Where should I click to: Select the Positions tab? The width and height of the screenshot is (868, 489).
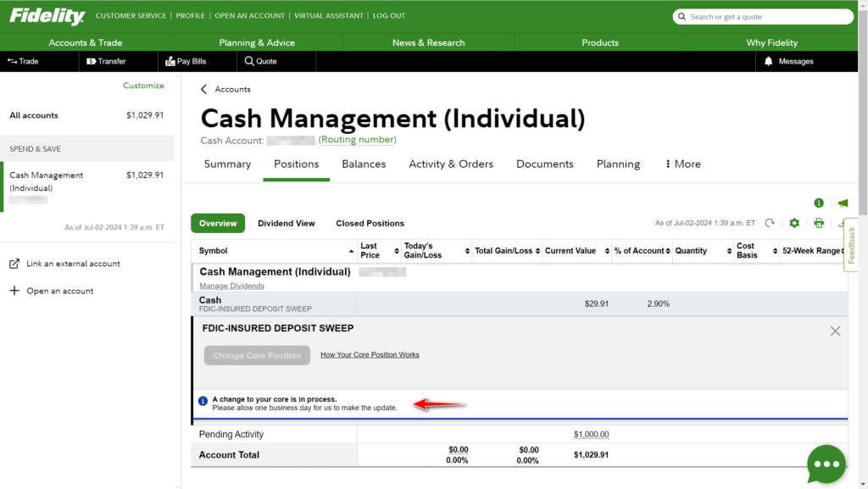click(x=296, y=164)
